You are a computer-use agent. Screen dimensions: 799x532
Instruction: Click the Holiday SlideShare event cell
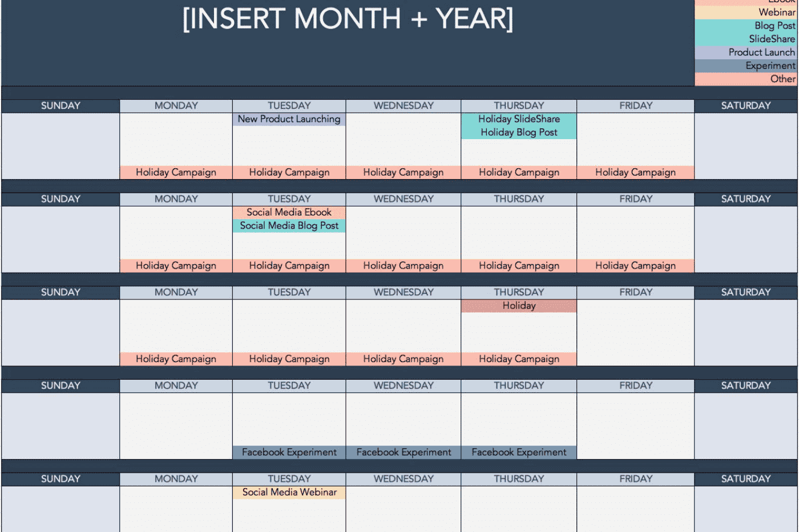click(x=519, y=119)
